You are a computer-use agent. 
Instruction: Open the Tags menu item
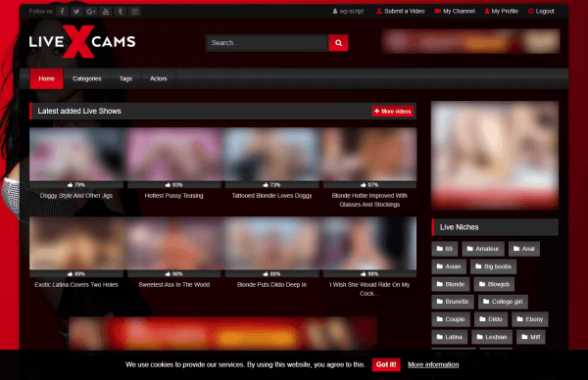click(125, 78)
